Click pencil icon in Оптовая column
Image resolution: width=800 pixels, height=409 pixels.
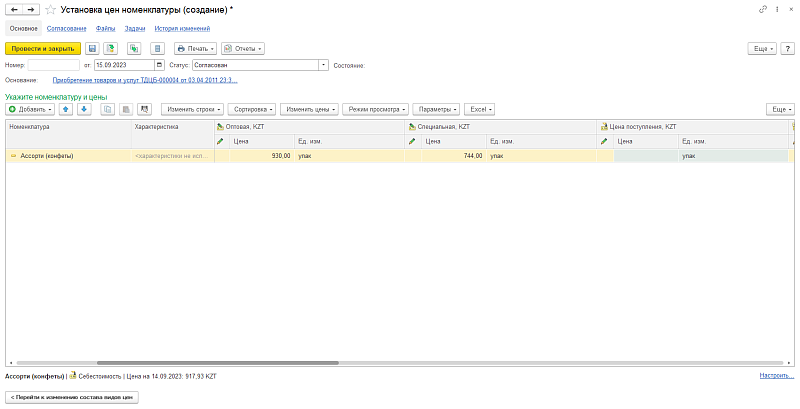click(x=222, y=141)
